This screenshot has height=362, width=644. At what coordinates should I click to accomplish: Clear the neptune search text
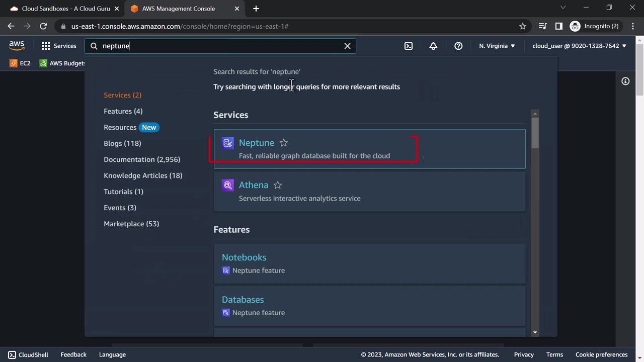tap(347, 46)
